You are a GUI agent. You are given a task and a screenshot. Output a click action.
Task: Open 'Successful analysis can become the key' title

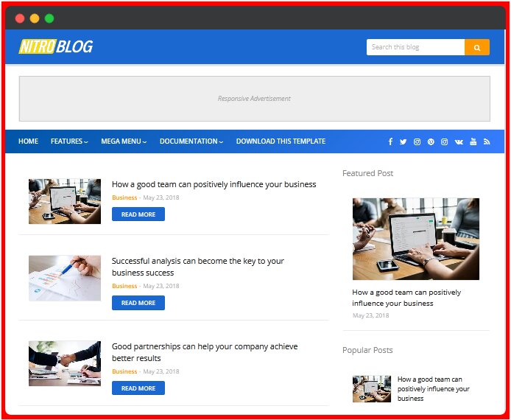click(x=198, y=267)
